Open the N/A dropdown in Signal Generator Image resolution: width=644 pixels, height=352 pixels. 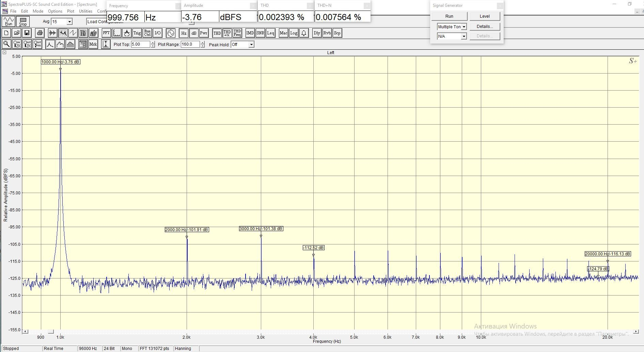coord(464,36)
